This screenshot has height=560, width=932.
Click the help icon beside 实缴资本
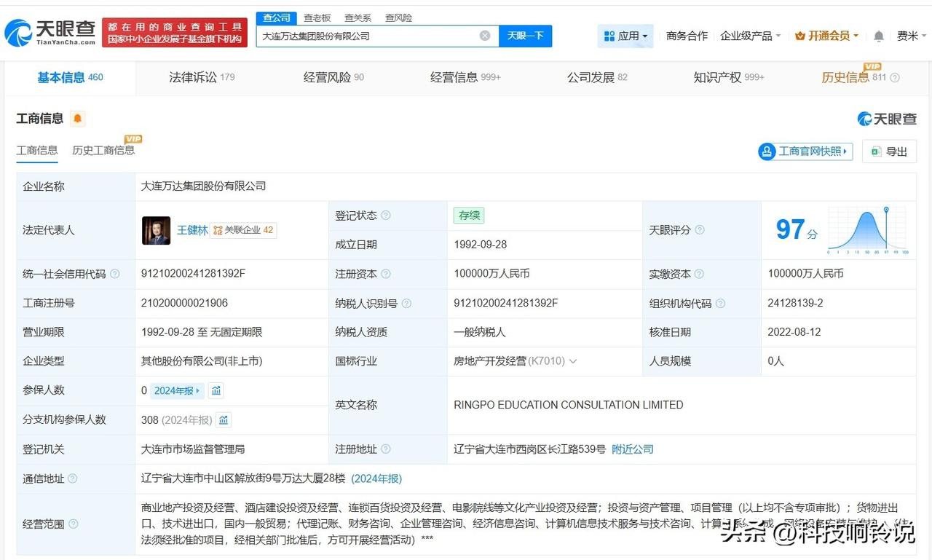(x=700, y=274)
